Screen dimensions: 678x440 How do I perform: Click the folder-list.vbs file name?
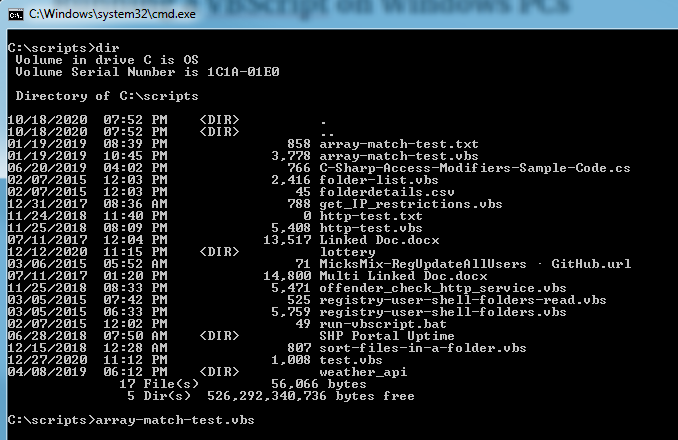[x=379, y=180]
